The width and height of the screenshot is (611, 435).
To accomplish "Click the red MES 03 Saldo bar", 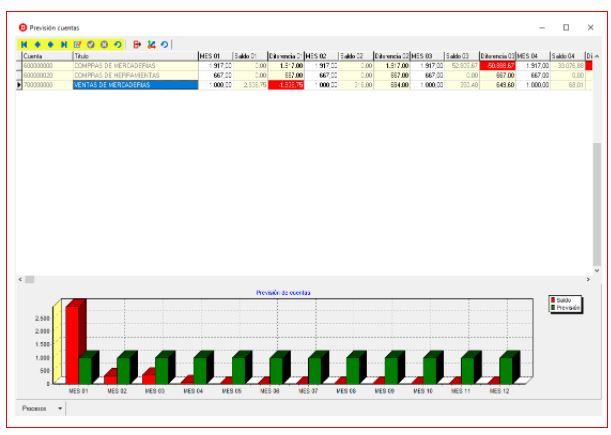I will [x=148, y=379].
